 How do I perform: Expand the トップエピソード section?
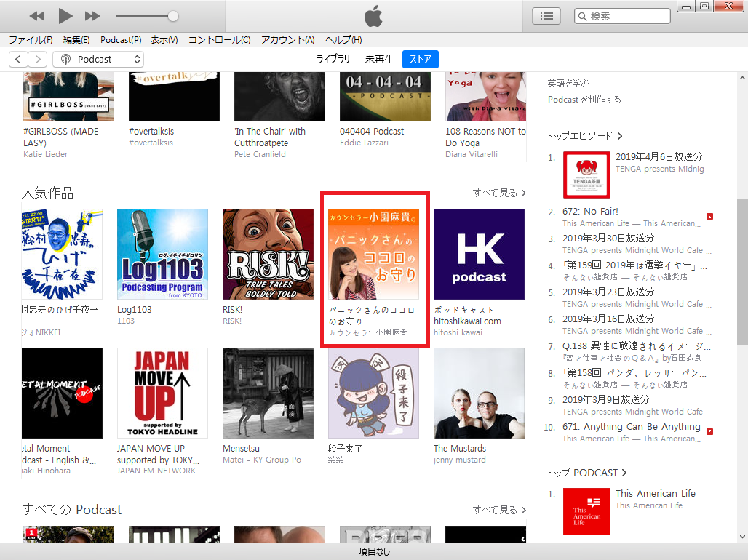pyautogui.click(x=584, y=136)
